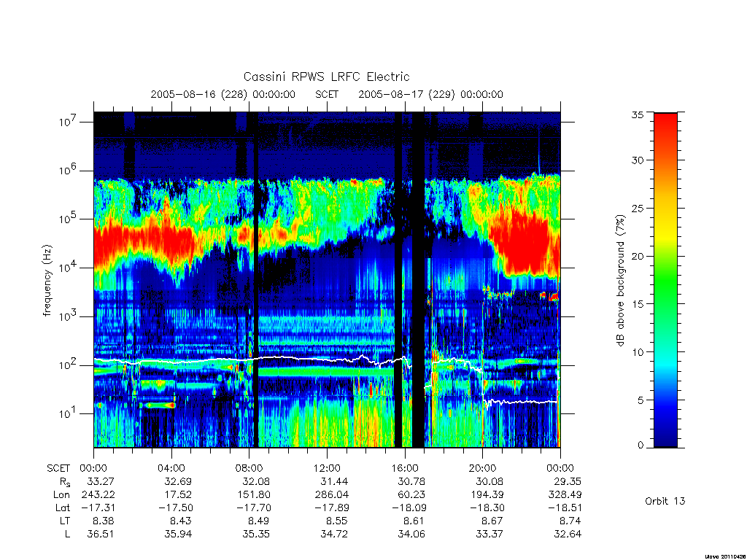This screenshot has width=747, height=560.
Task: Click the Lon value 243.22
Action: click(98, 495)
